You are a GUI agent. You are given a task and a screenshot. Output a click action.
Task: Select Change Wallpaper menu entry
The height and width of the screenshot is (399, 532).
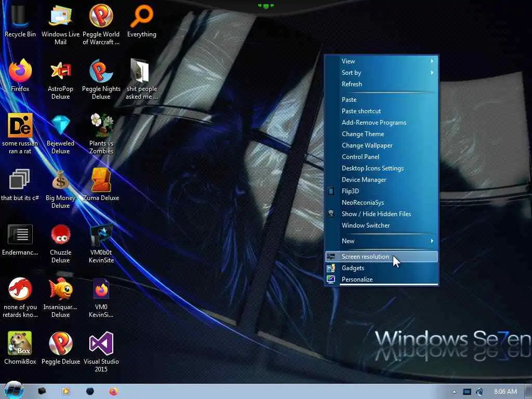381,145
